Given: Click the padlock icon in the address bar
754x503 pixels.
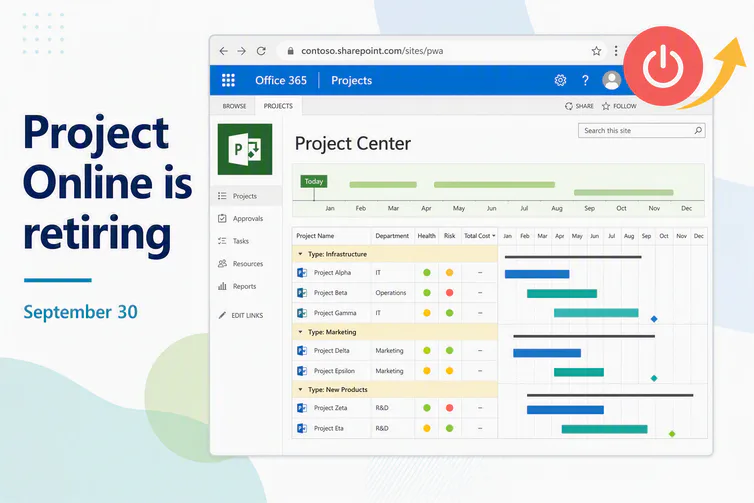Looking at the screenshot, I should [x=290, y=50].
